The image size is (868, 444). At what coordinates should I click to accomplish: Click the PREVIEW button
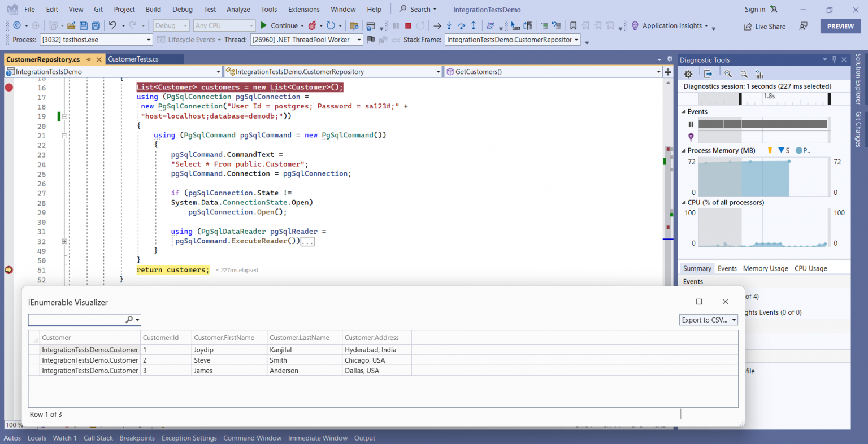click(x=840, y=26)
